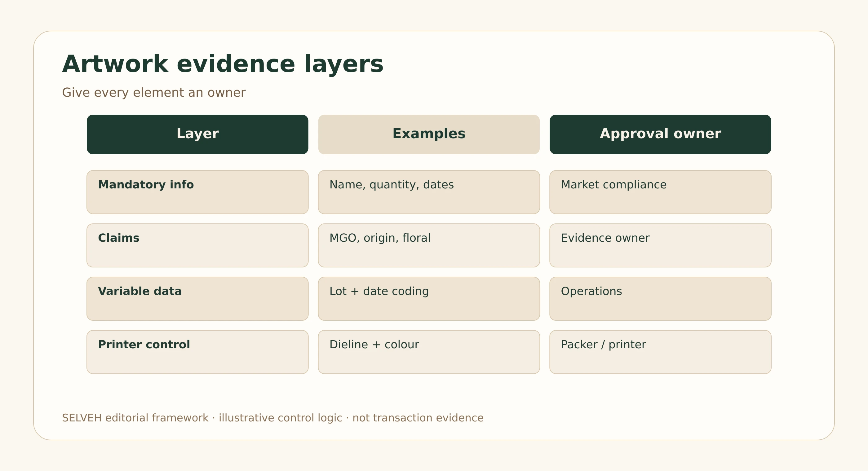This screenshot has height=471, width=868.
Task: Click the 'Dieline + colour' cell
Action: [429, 352]
